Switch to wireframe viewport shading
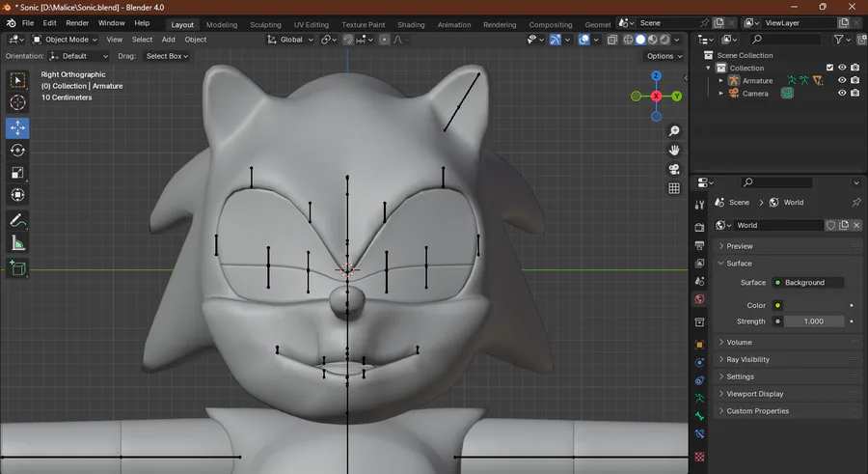Viewport: 868px width, 474px height. click(x=628, y=40)
